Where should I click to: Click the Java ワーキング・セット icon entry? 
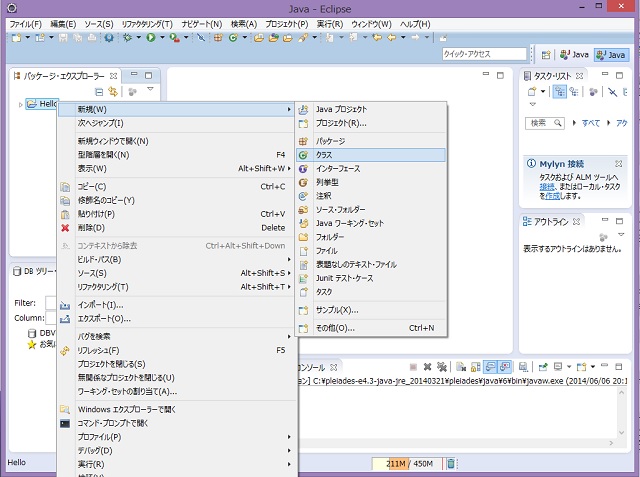pyautogui.click(x=303, y=224)
